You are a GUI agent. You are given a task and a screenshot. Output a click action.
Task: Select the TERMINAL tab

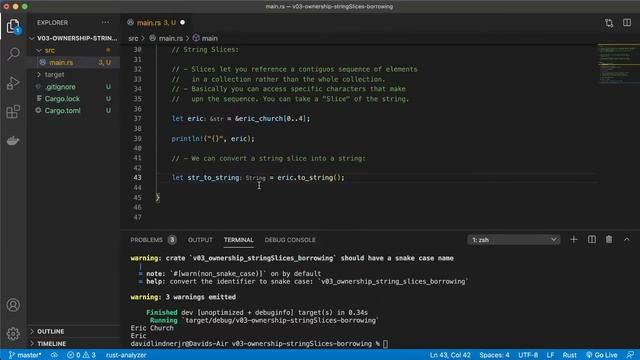tap(238, 240)
